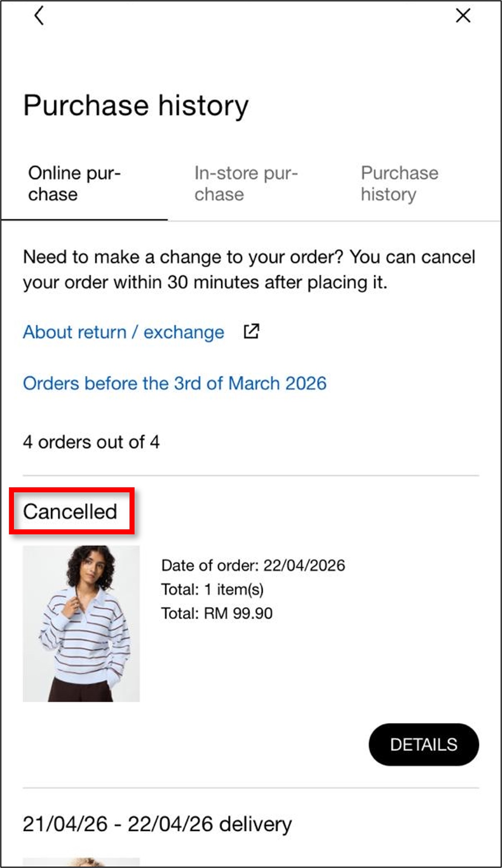The image size is (502, 868).
Task: Click the '4 orders out of 4' count
Action: point(91,442)
